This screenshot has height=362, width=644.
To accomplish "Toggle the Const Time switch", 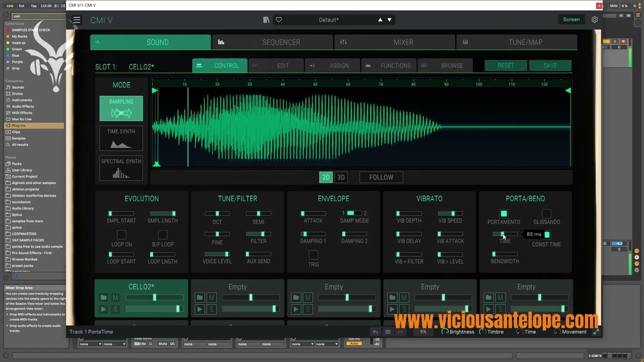I will (547, 234).
